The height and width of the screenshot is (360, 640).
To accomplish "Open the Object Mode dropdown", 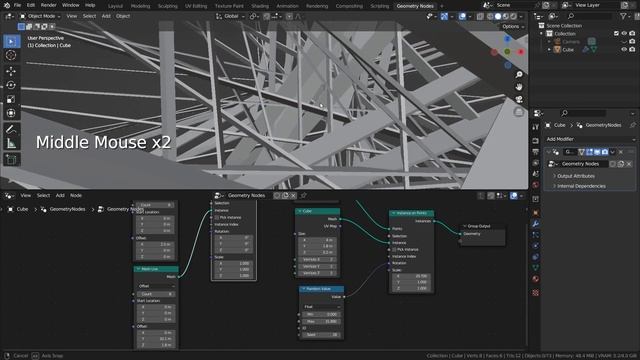I will 40,16.
